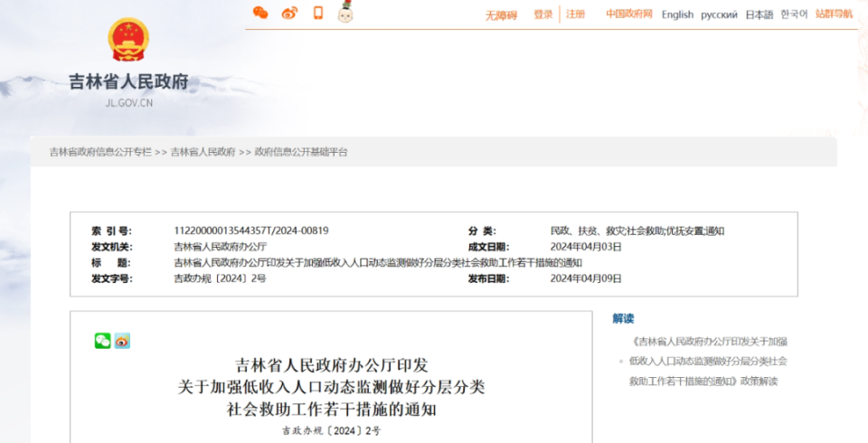Switch site language to русский
868x443 pixels.
[x=719, y=15]
